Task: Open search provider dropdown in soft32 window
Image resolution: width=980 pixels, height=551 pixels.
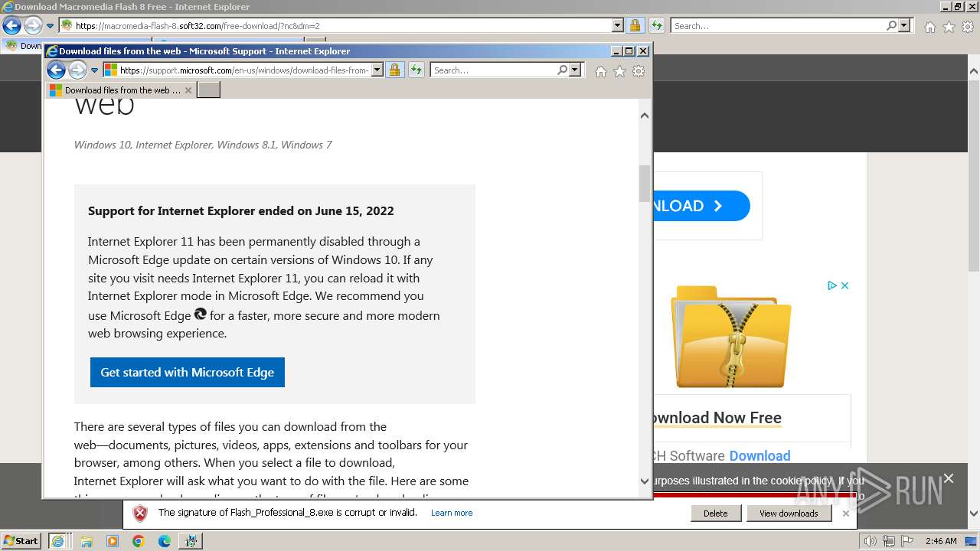Action: click(x=905, y=26)
